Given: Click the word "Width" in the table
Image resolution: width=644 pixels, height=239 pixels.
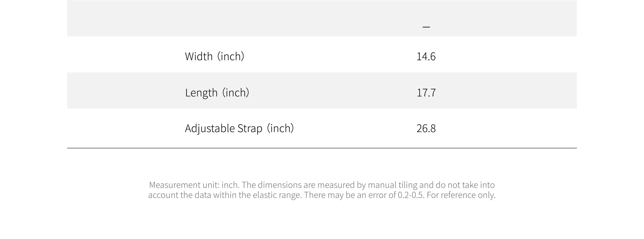Looking at the screenshot, I should click(199, 56).
